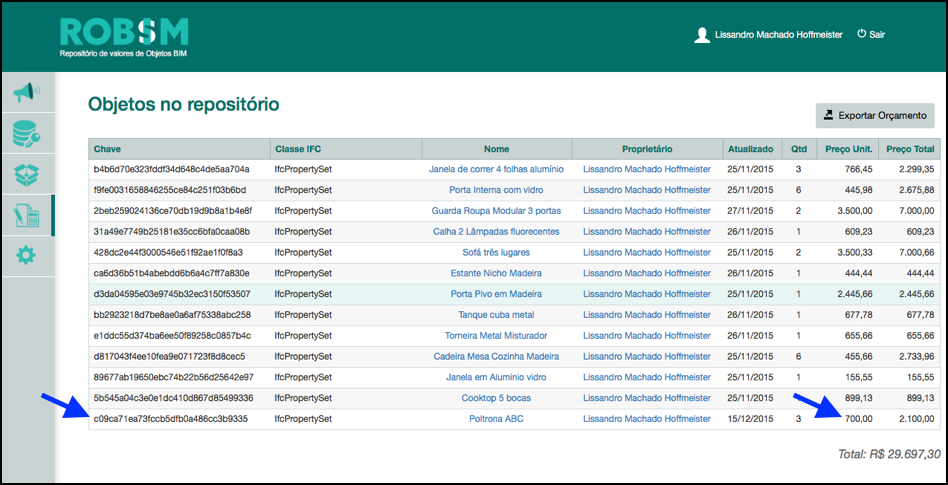Open the open-box objects sidebar icon
The image size is (948, 485).
click(27, 174)
